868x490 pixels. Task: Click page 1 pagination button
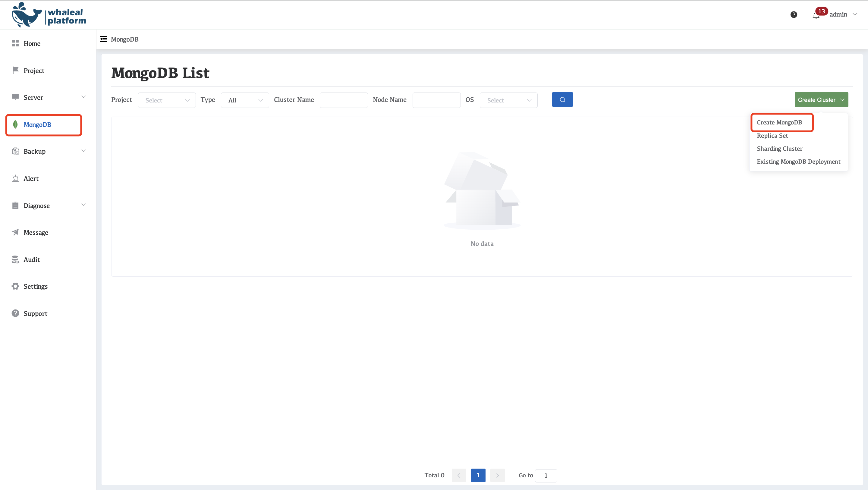[478, 475]
